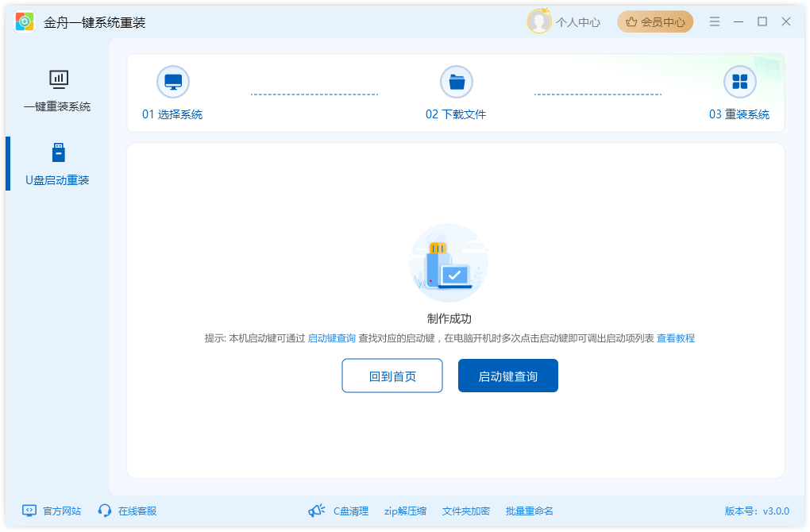Viewport: 810px width, 532px height.
Task: Open the hamburger menu in the title bar
Action: 715,21
